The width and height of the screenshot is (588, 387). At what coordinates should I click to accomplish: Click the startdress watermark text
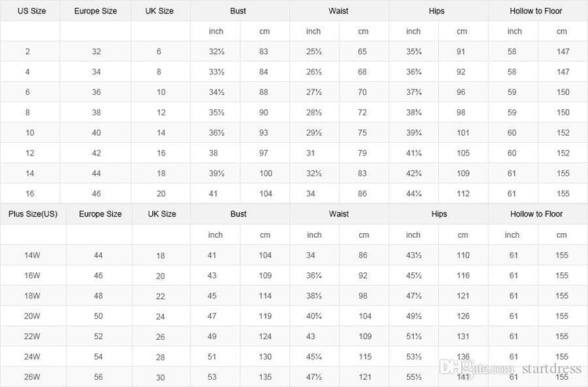point(552,369)
